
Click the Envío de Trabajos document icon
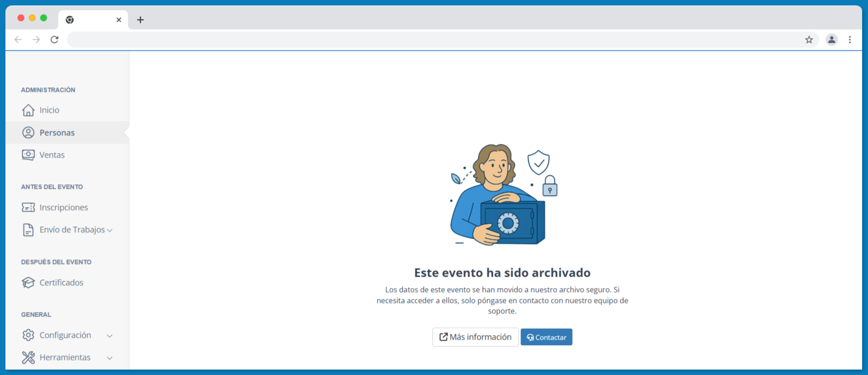(28, 230)
